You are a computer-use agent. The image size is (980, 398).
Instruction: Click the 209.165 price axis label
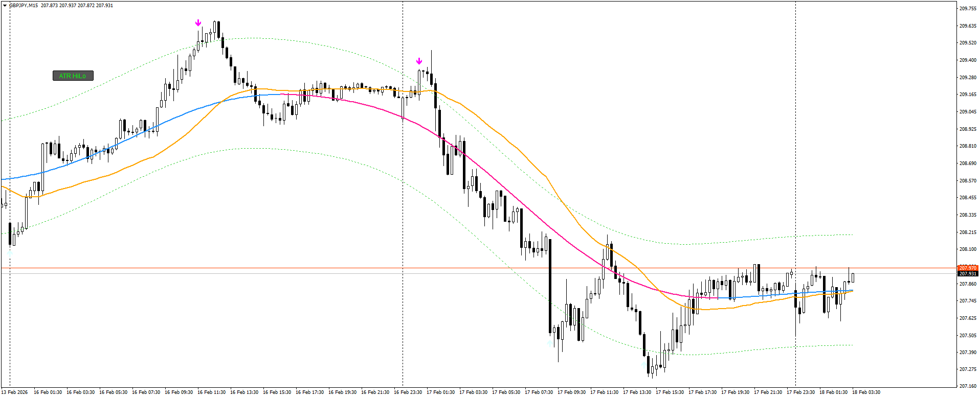(x=968, y=95)
